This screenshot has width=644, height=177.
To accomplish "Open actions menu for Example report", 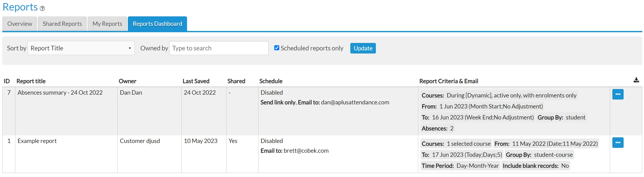I will click(x=618, y=142).
